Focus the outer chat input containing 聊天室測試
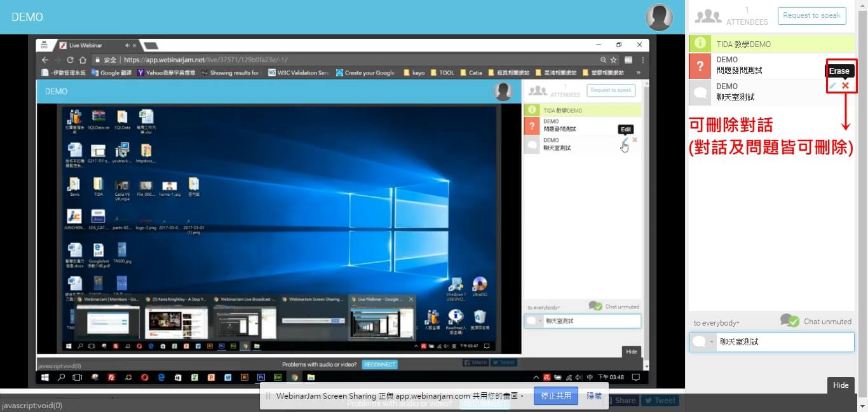Viewport: 868px width, 412px height. 785,342
